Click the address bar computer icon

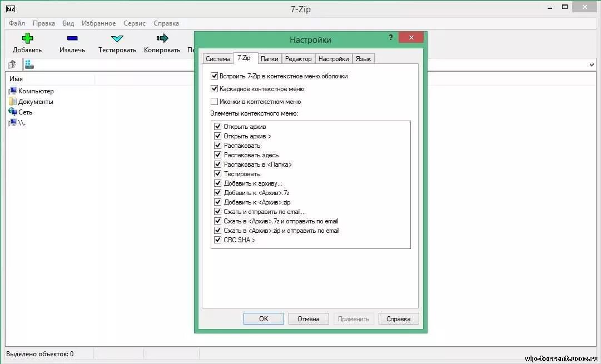tap(29, 65)
